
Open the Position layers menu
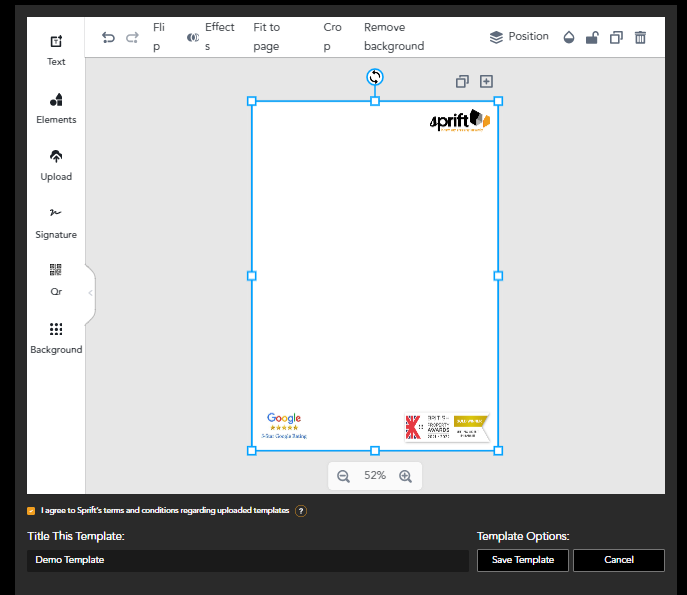pyautogui.click(x=519, y=37)
